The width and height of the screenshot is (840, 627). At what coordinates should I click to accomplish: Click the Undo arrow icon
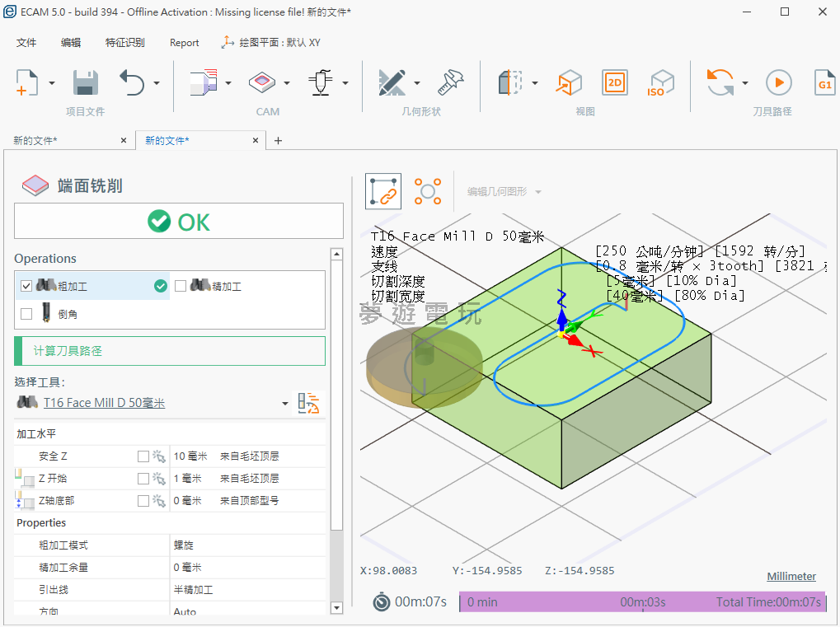click(x=132, y=82)
